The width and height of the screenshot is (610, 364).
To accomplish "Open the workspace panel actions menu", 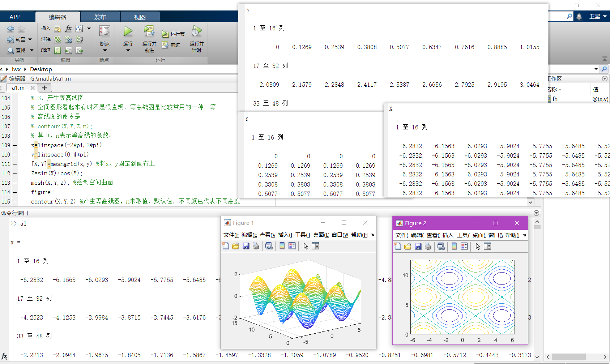I will tap(605, 78).
